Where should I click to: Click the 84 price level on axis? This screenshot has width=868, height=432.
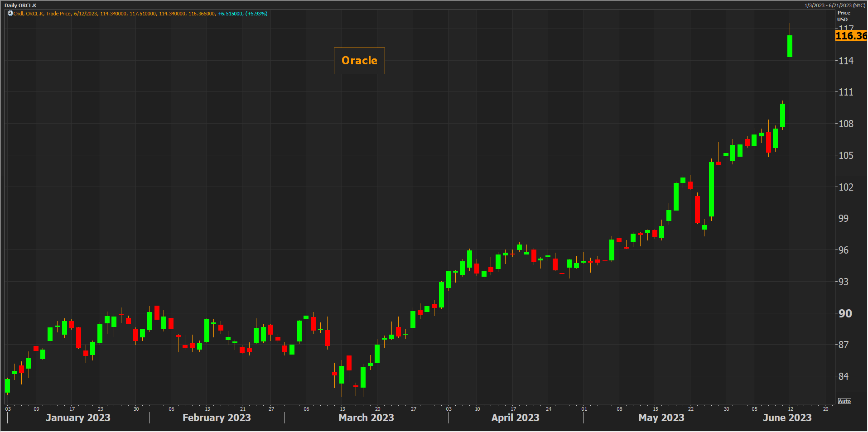(x=843, y=376)
